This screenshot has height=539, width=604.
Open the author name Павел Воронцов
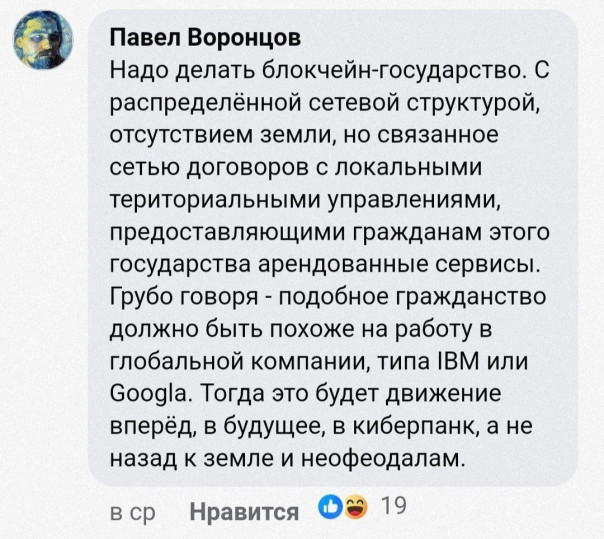tap(206, 40)
